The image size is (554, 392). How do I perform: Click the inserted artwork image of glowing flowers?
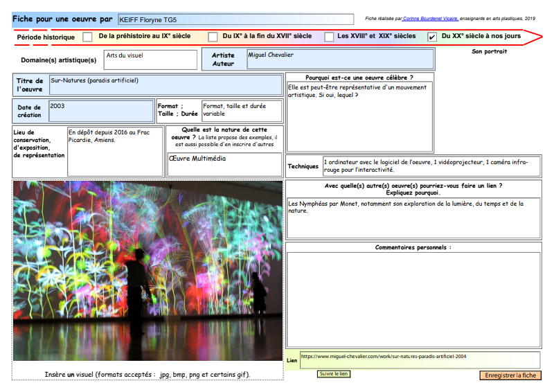148,271
